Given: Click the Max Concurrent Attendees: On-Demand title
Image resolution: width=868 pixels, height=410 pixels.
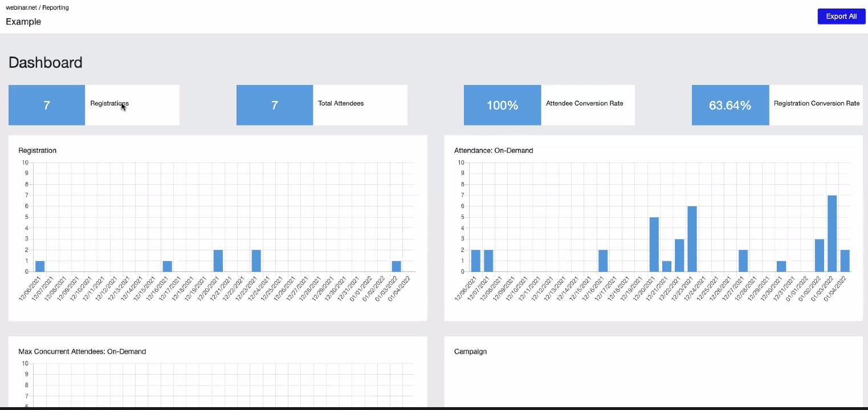Looking at the screenshot, I should point(82,351).
